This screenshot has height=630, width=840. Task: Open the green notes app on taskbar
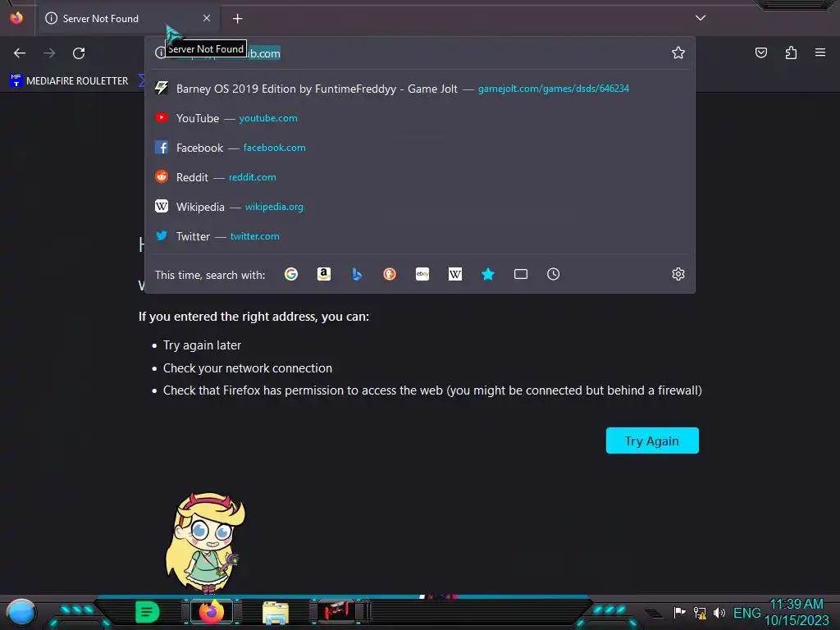tap(148, 612)
